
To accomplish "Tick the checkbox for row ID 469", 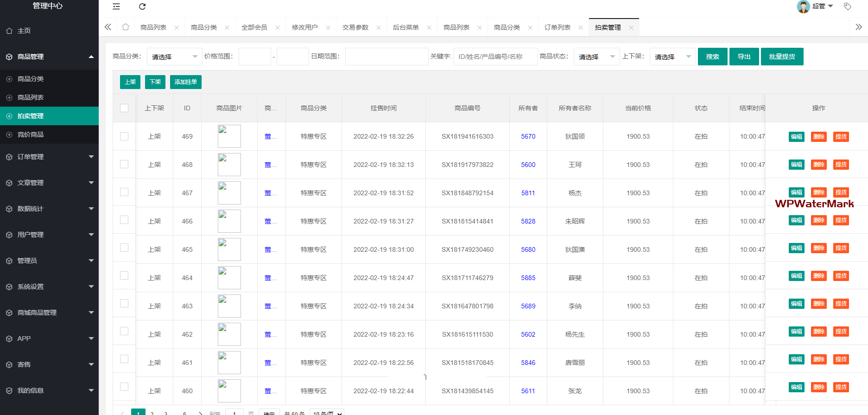I will pyautogui.click(x=124, y=136).
